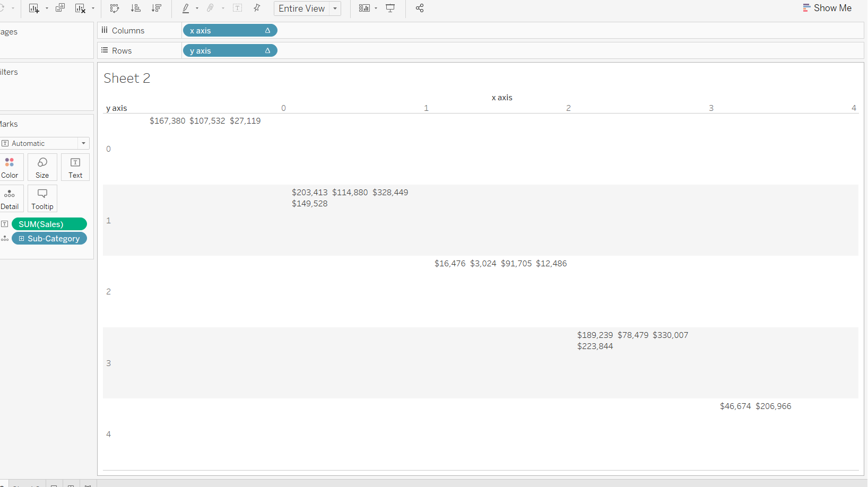The width and height of the screenshot is (868, 487).
Task: Open the Automatic mark type dropdown
Action: pyautogui.click(x=83, y=143)
